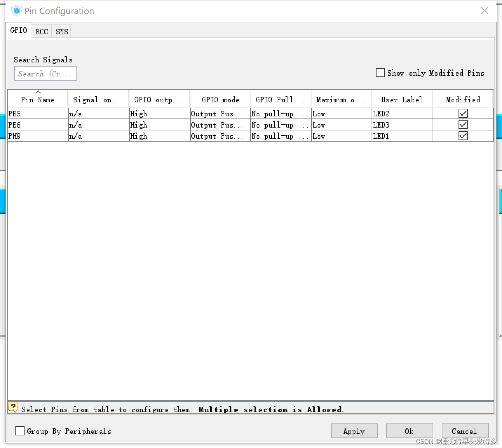Viewport: 502px width, 448px height.
Task: Open GPIO Pull dropdown for PE5 row
Action: coord(280,113)
